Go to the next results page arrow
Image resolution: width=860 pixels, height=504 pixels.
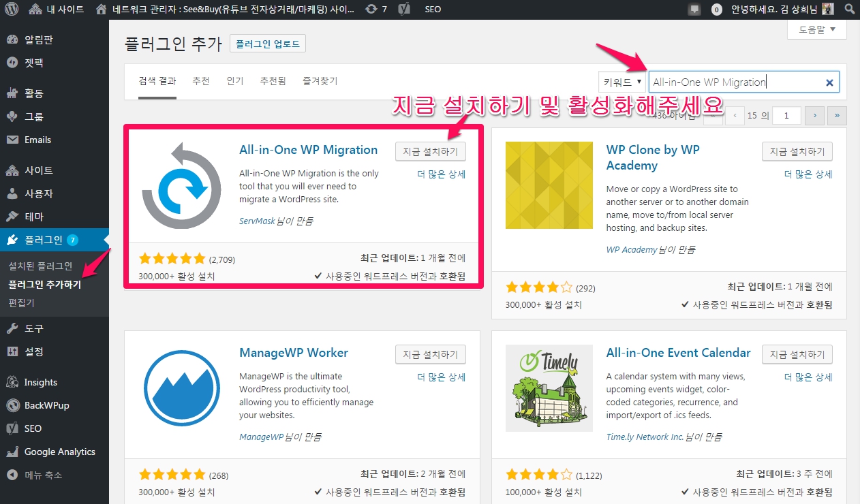814,116
